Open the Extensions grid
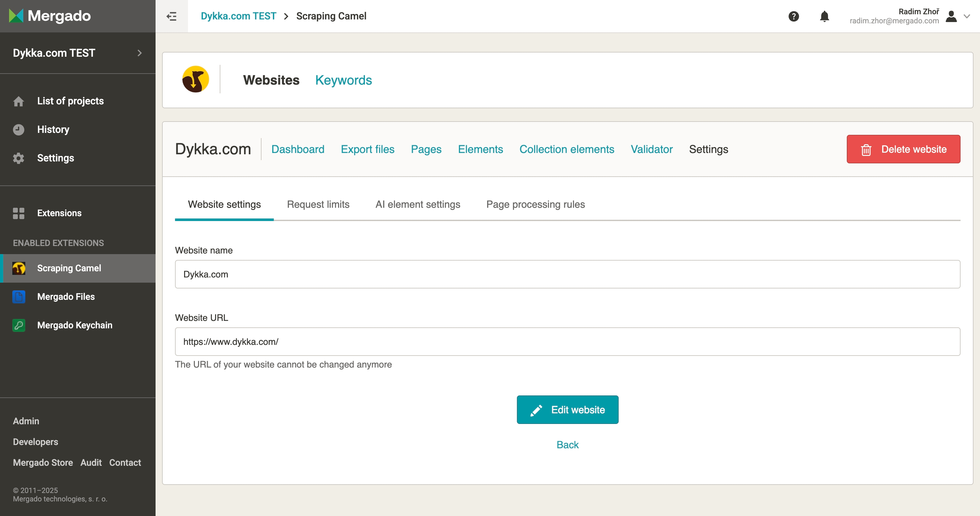This screenshot has height=516, width=980. click(59, 213)
